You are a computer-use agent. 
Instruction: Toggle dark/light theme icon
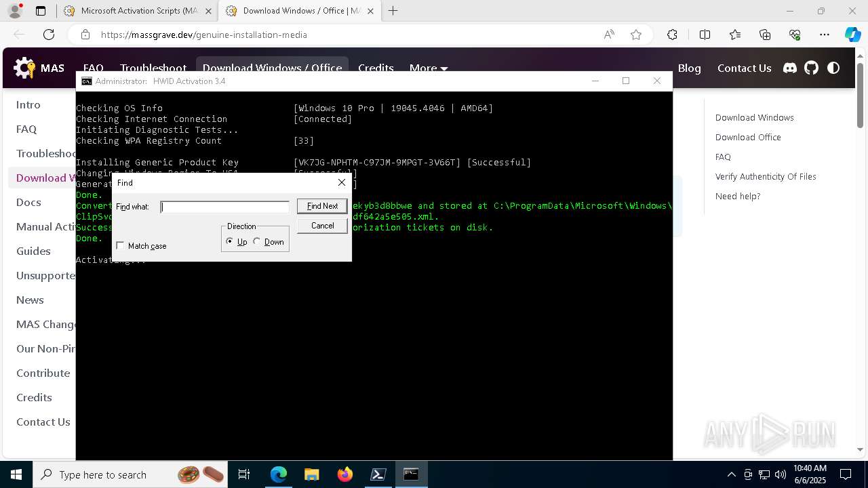pyautogui.click(x=833, y=68)
